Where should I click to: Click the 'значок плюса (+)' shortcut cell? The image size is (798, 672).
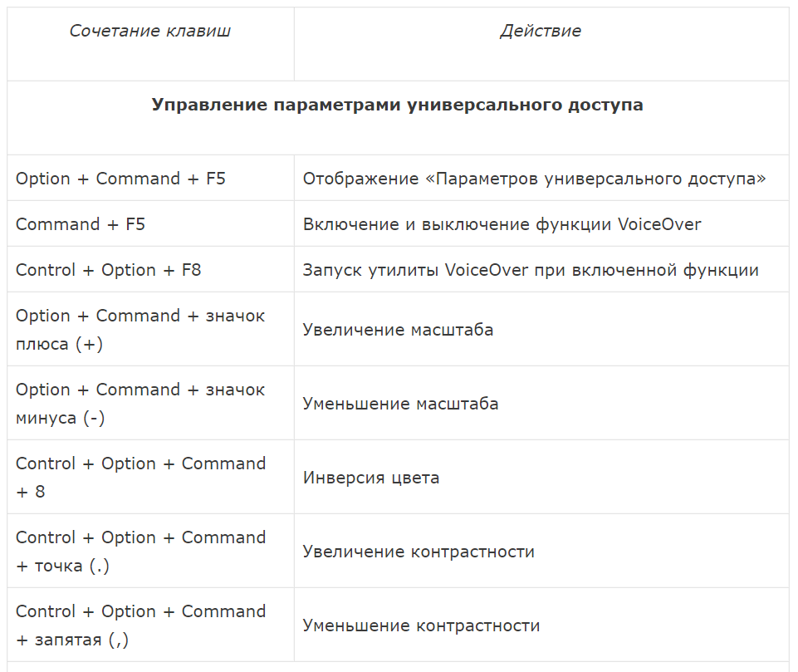140,330
